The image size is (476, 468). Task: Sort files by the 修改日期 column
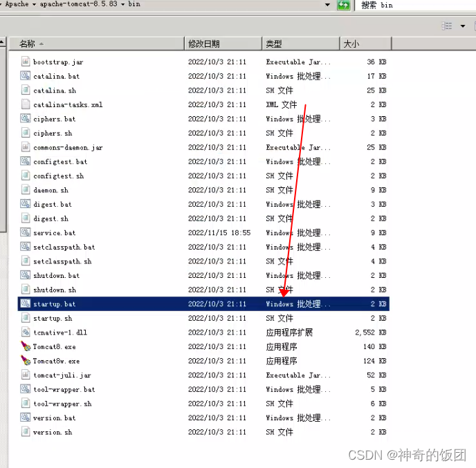click(x=223, y=44)
